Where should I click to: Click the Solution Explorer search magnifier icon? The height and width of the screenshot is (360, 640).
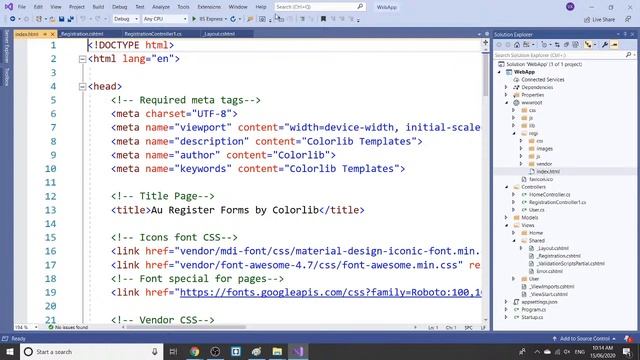pos(628,55)
